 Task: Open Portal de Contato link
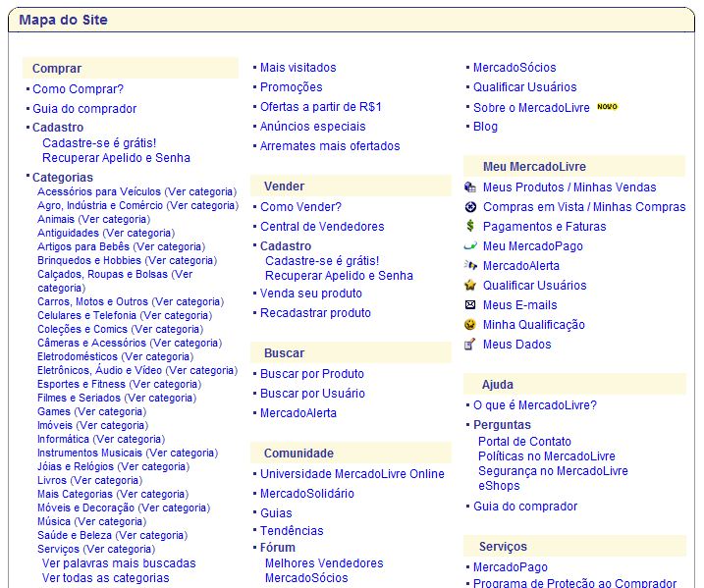(525, 442)
